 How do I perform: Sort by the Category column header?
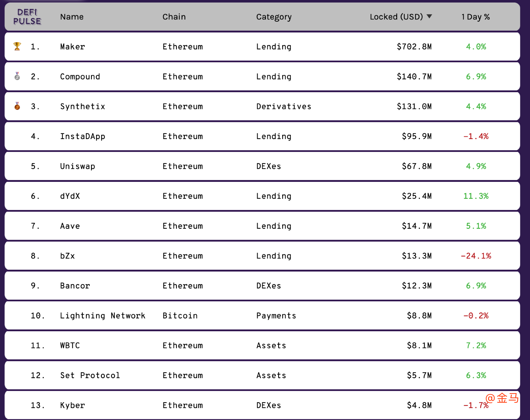click(x=274, y=17)
